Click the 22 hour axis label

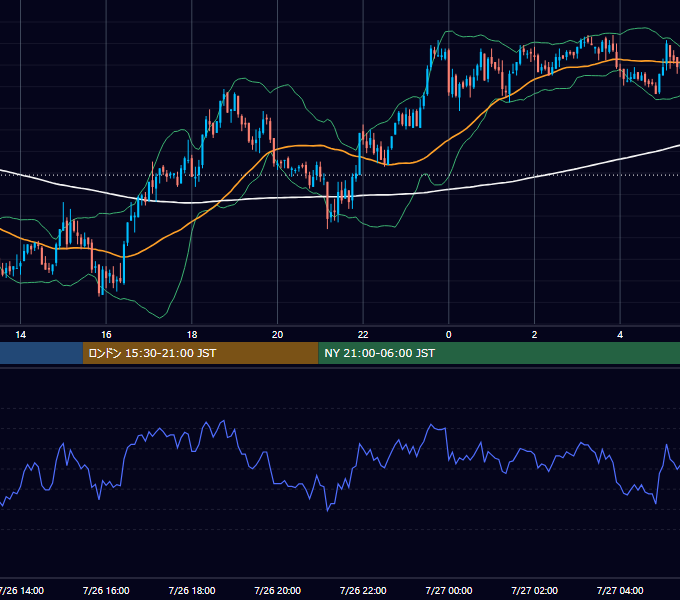(363, 335)
